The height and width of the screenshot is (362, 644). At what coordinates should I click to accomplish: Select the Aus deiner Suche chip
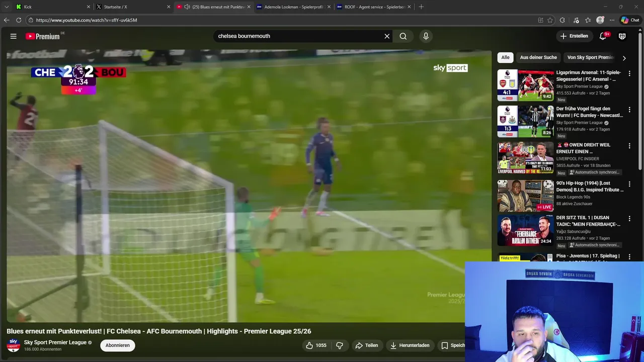tap(538, 57)
